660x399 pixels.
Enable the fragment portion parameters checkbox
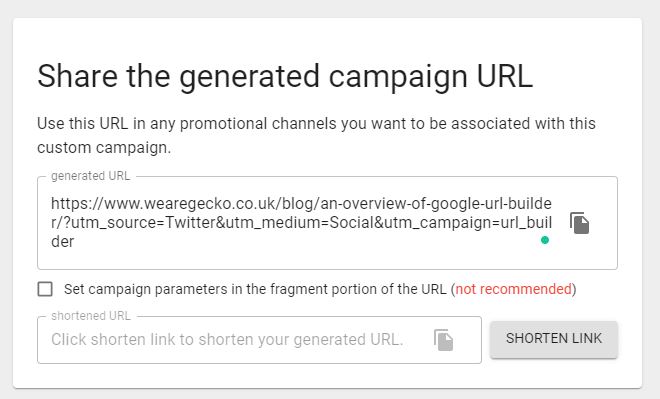tap(45, 289)
